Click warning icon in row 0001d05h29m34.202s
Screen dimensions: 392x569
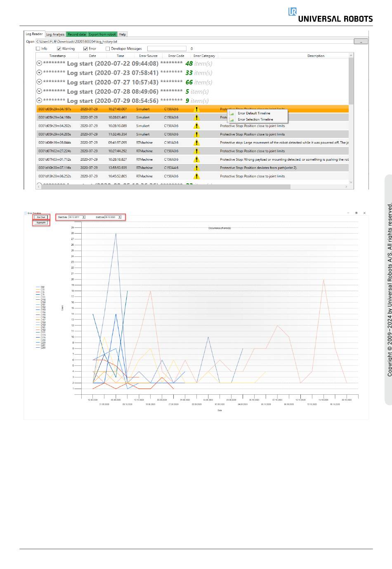[197, 126]
